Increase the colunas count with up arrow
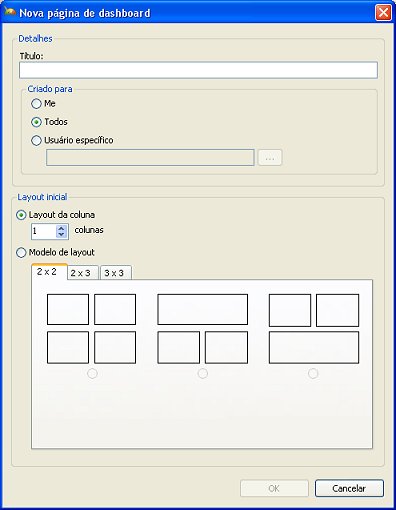396x510 pixels. pyautogui.click(x=61, y=228)
